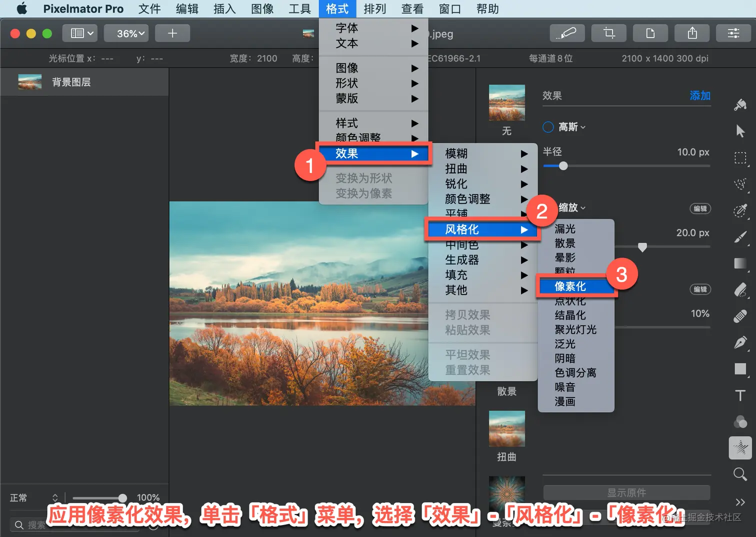The width and height of the screenshot is (756, 537).
Task: Open the 窗口 menu
Action: coord(449,8)
